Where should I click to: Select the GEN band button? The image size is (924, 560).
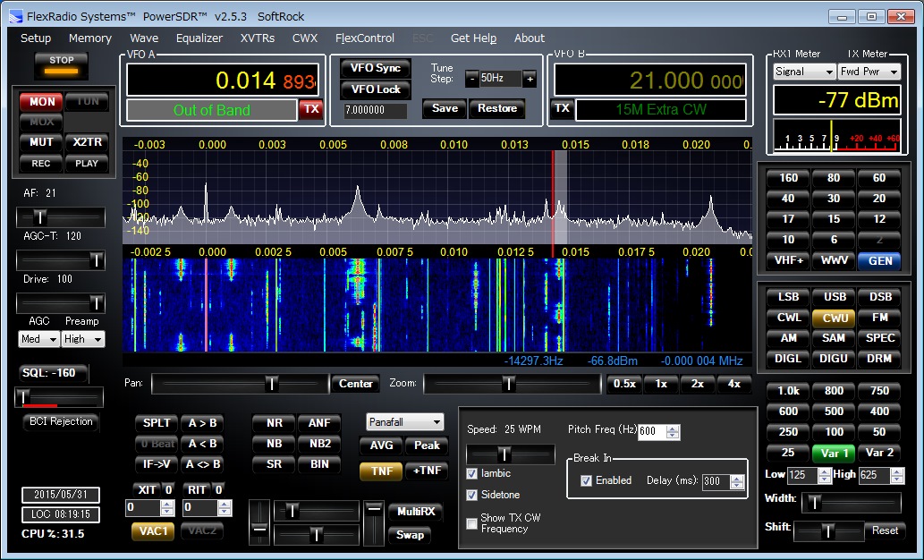pos(879,260)
